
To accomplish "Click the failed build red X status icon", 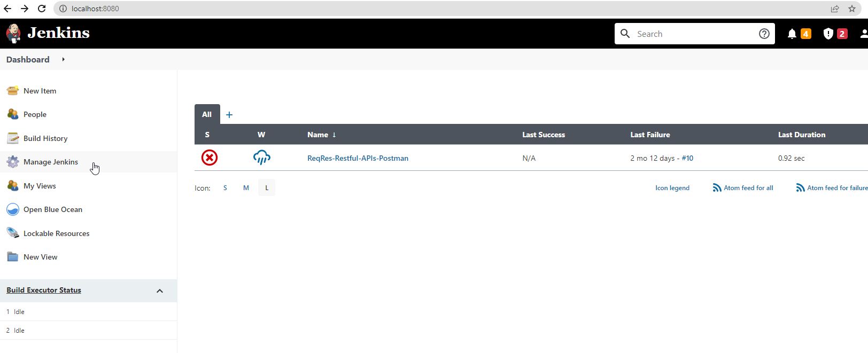I will coord(210,158).
